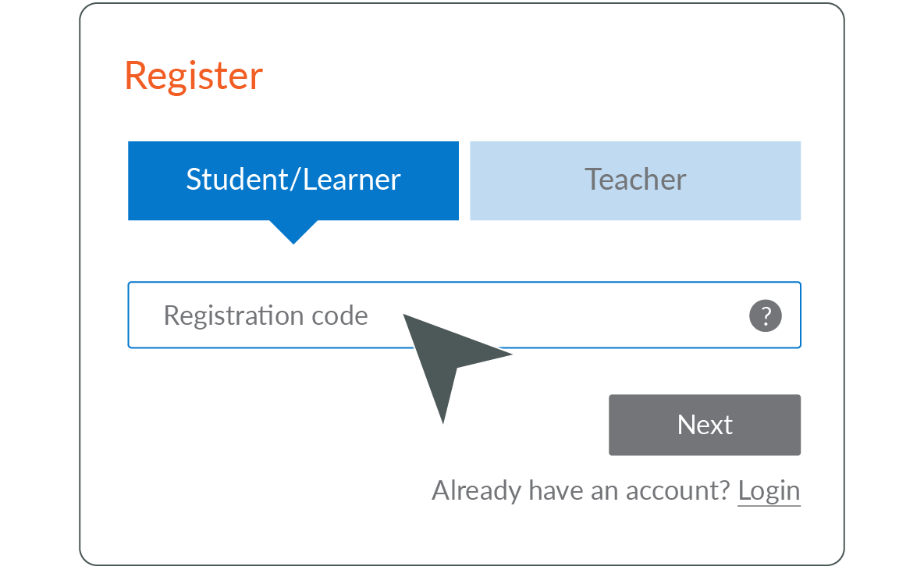Click the Next button
Screen dimensions: 924x570
tap(705, 425)
